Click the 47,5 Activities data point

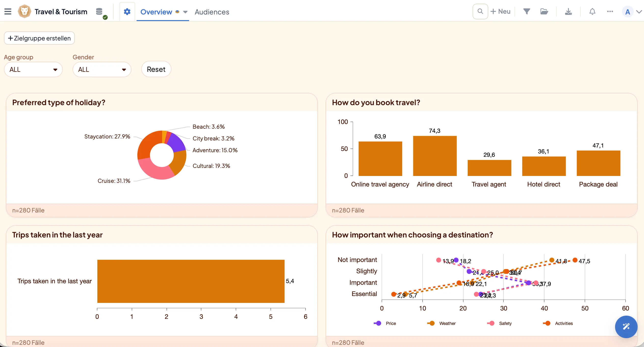click(575, 260)
